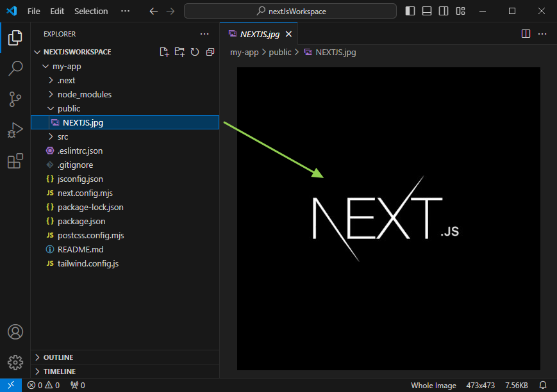This screenshot has width=557, height=392.
Task: Open the jsconfig.json file
Action: (x=125, y=179)
